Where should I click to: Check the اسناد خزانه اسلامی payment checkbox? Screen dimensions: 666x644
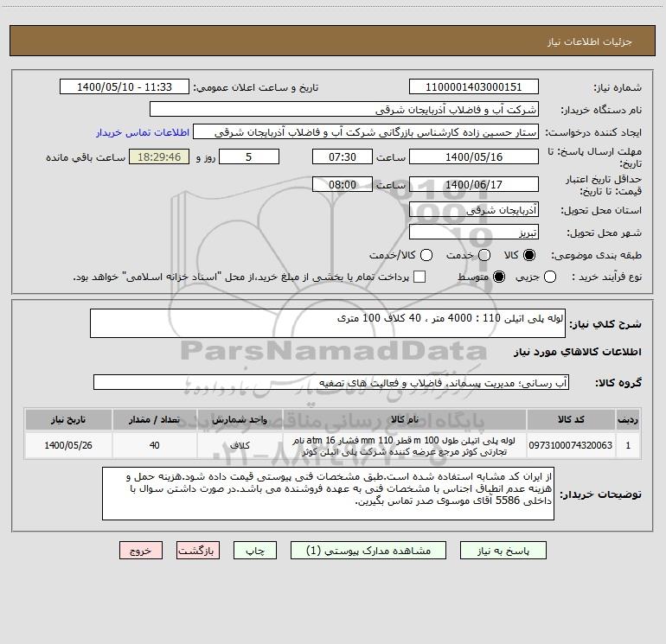[x=419, y=277]
